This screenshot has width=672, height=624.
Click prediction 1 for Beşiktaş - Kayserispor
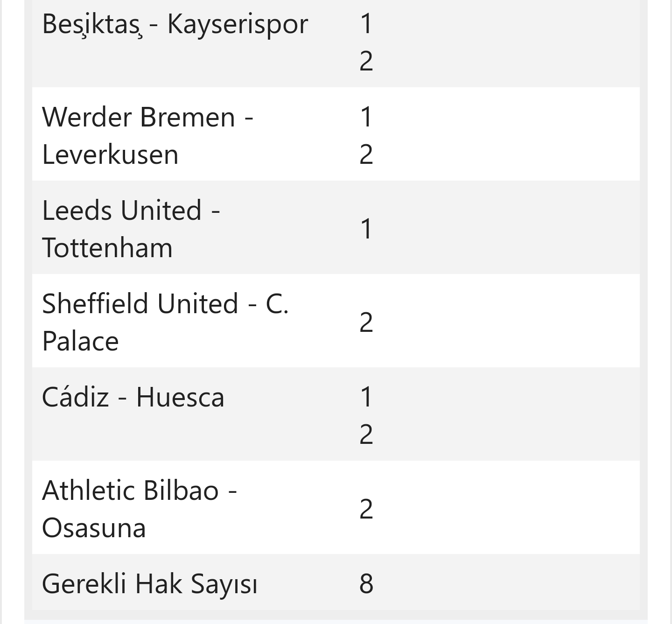click(x=366, y=23)
